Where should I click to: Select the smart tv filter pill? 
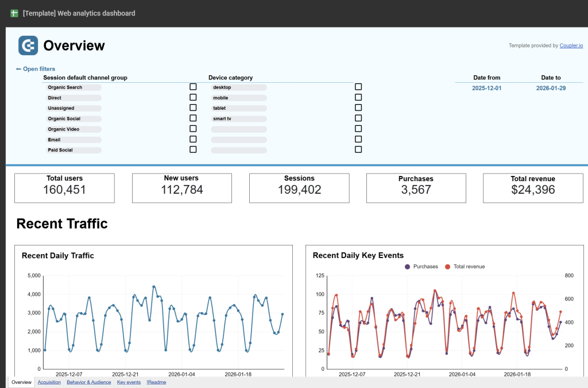238,118
